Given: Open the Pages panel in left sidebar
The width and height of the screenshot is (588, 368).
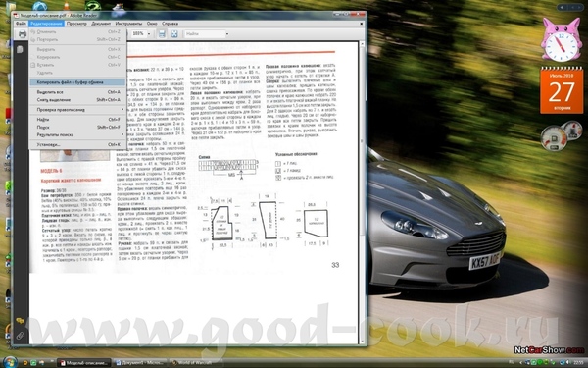Looking at the screenshot, I should [20, 50].
